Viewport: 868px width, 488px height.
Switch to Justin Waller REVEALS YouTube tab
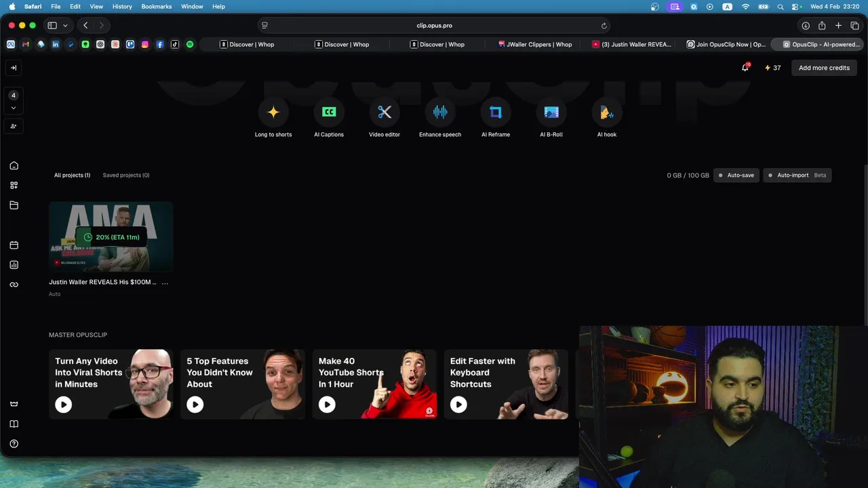point(631,45)
